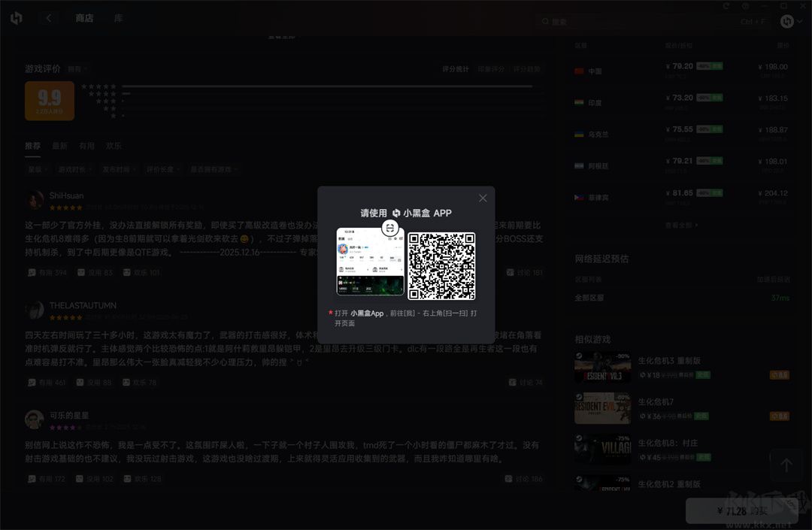This screenshot has height=530, width=812.
Task: Mark THELASTAUTUMN's review as 有用
Action: 47,383
